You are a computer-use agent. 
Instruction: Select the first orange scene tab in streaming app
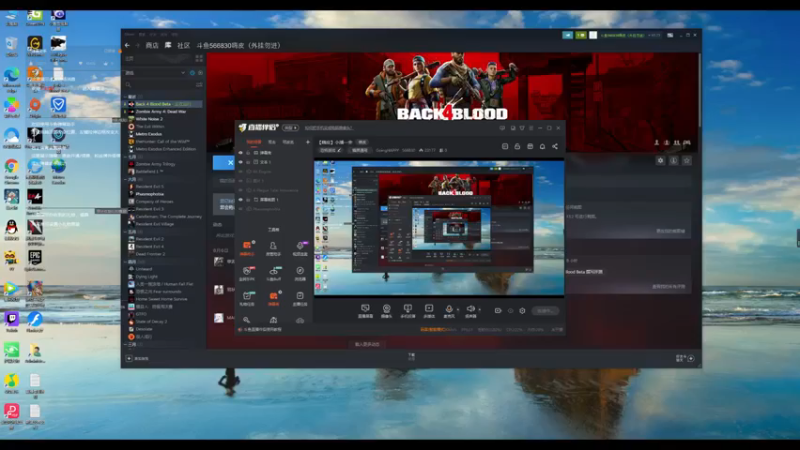[254, 142]
